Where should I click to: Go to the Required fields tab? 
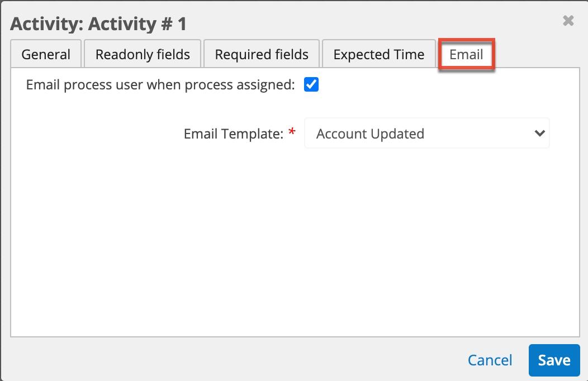pos(262,55)
